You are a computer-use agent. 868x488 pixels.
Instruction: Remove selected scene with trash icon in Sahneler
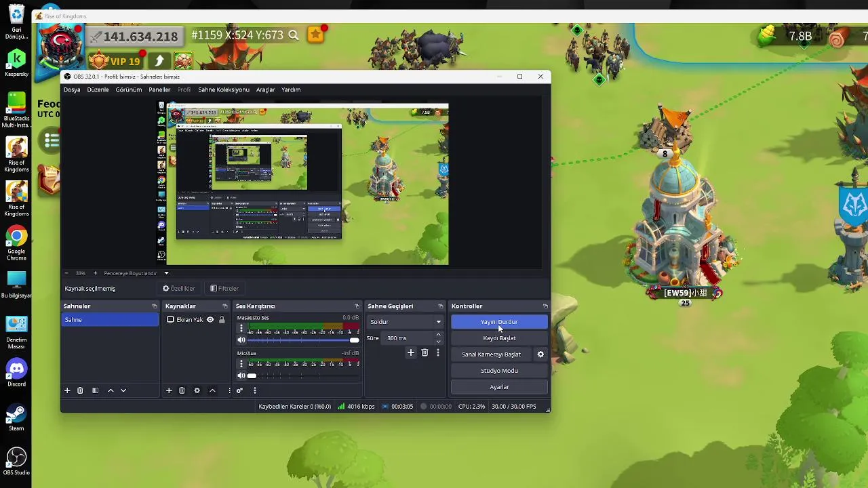click(80, 390)
